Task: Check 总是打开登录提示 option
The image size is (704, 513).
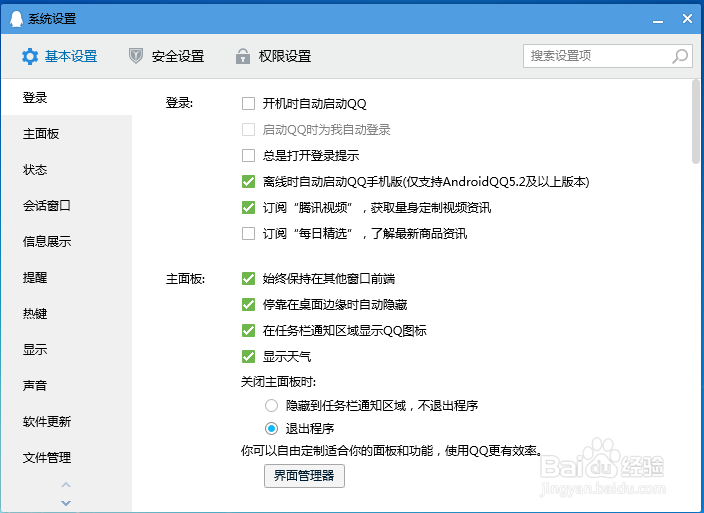Action: (x=248, y=156)
